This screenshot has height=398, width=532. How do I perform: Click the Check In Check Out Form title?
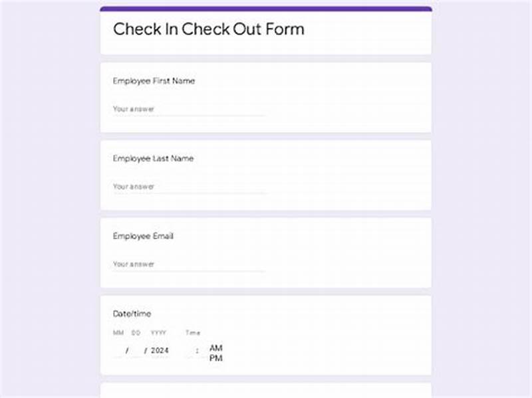coord(209,29)
